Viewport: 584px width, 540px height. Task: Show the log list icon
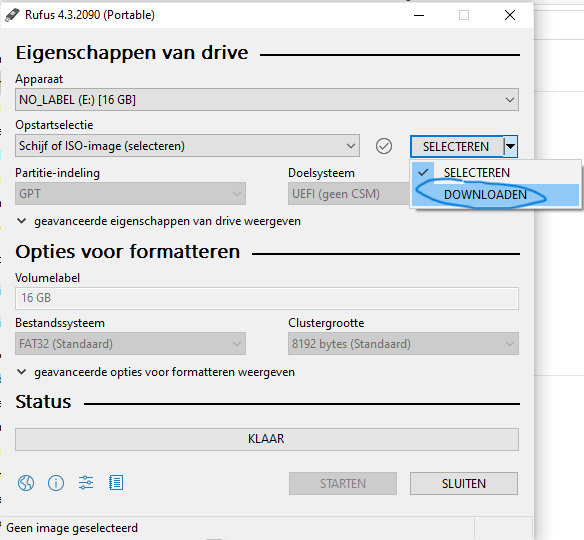click(116, 483)
